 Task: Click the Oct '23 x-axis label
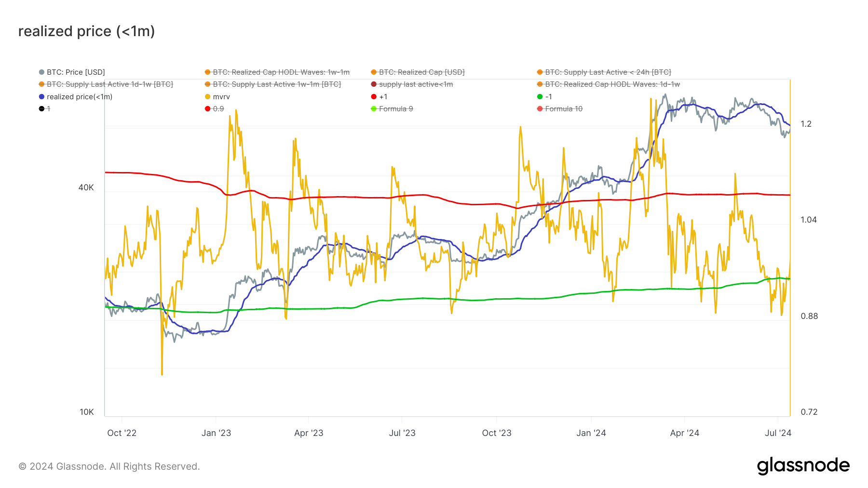497,433
